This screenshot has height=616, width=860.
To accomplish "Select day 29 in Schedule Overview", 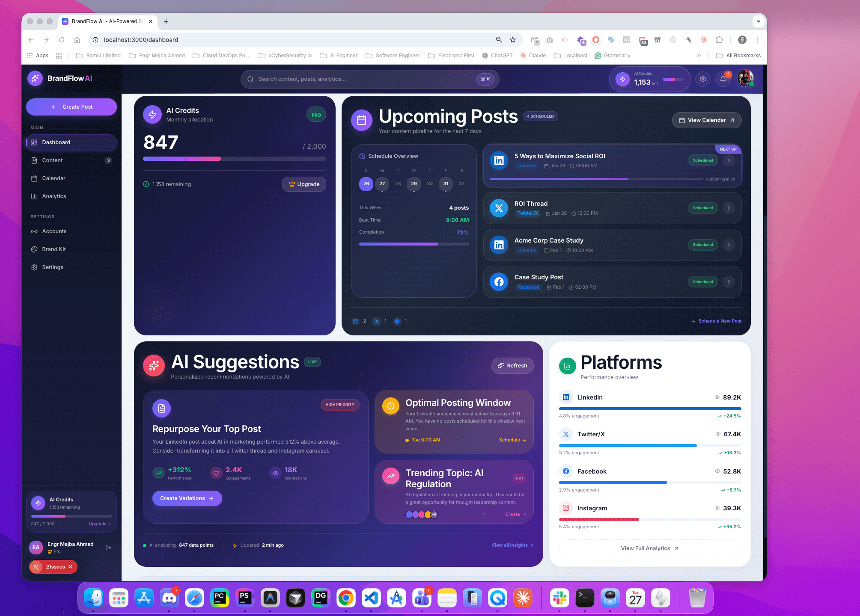I will [414, 184].
